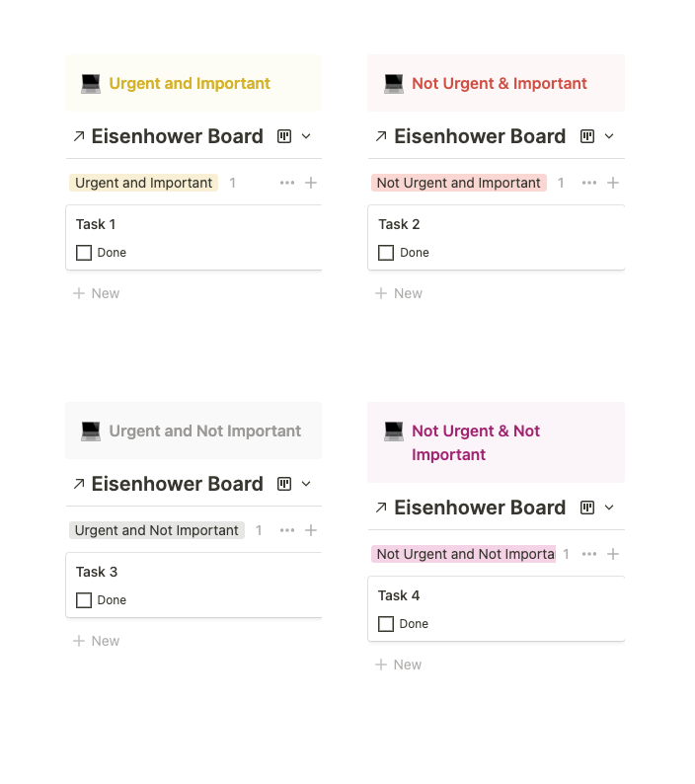Add card with plus beside Not Urgent and Important
This screenshot has width=695, height=784.
coord(613,183)
